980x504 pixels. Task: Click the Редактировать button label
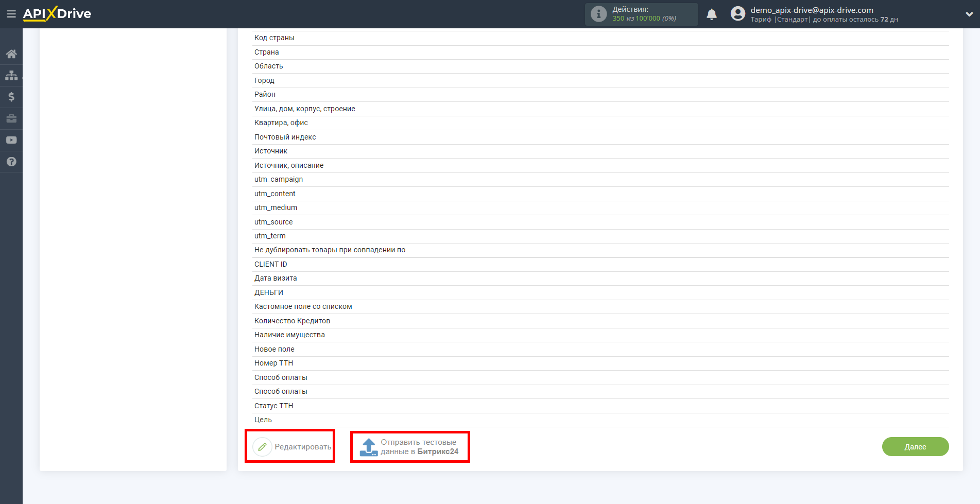click(303, 447)
